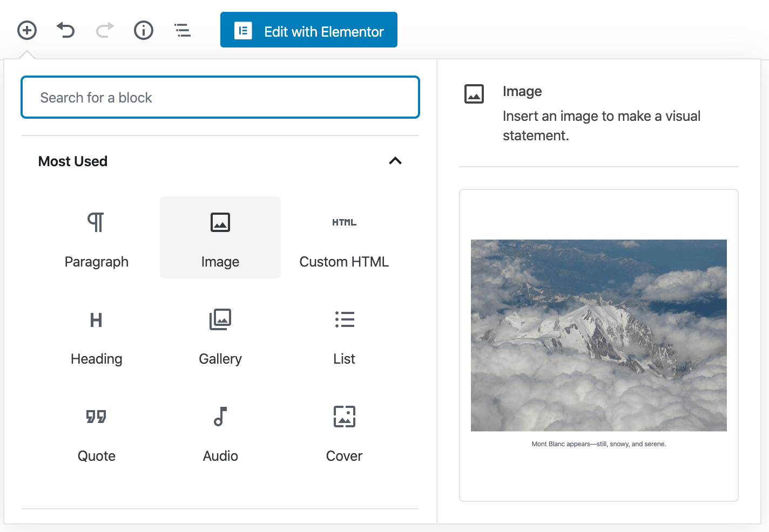769x532 pixels.
Task: Select the Image block
Action: [220, 238]
